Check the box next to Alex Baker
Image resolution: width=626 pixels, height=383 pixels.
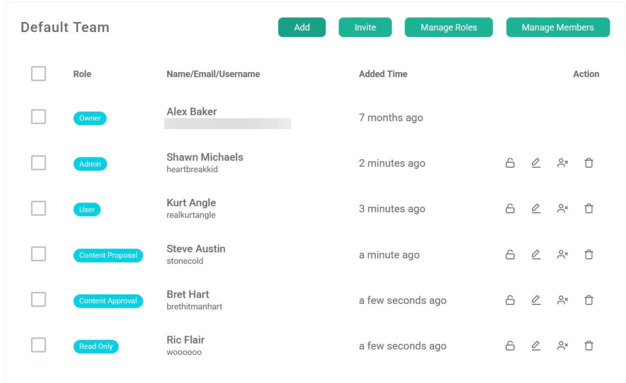(x=38, y=117)
